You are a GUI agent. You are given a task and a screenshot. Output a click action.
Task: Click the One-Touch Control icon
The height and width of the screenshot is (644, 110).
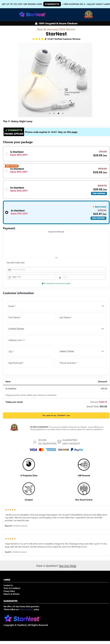pyautogui.click(x=84, y=489)
